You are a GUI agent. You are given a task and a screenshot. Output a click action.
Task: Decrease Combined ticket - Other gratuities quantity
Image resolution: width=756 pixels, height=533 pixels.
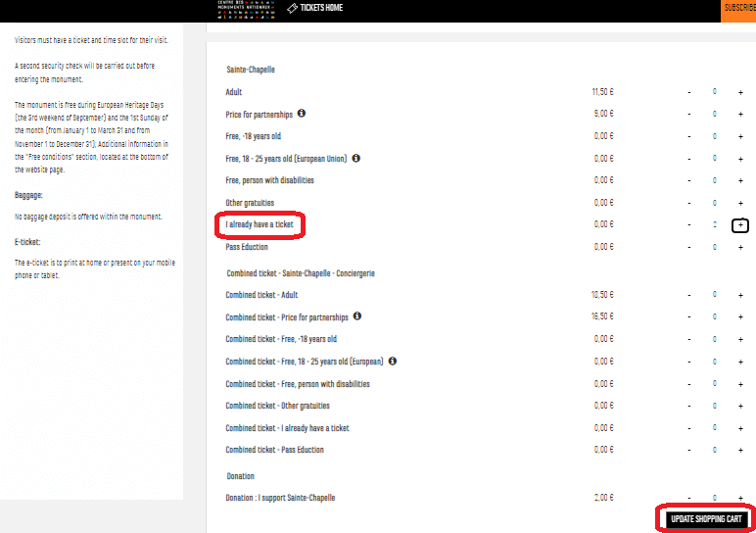click(689, 407)
